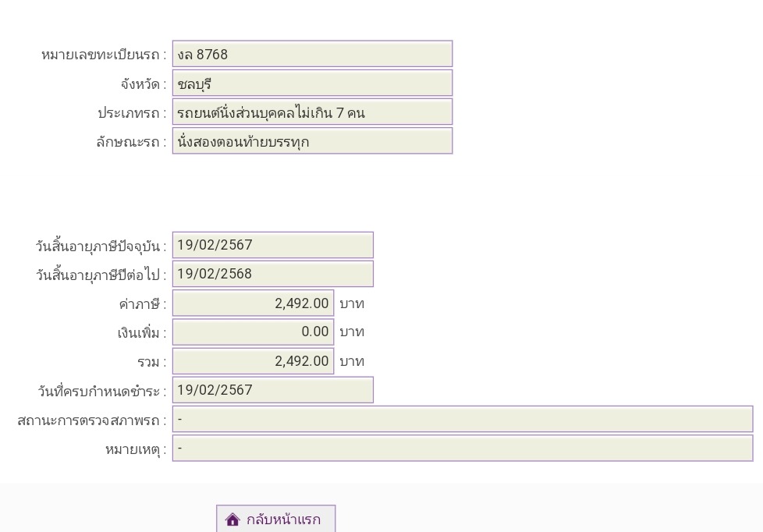The image size is (763, 532).
Task: Select the license plate field งล 8768
Action: click(312, 54)
